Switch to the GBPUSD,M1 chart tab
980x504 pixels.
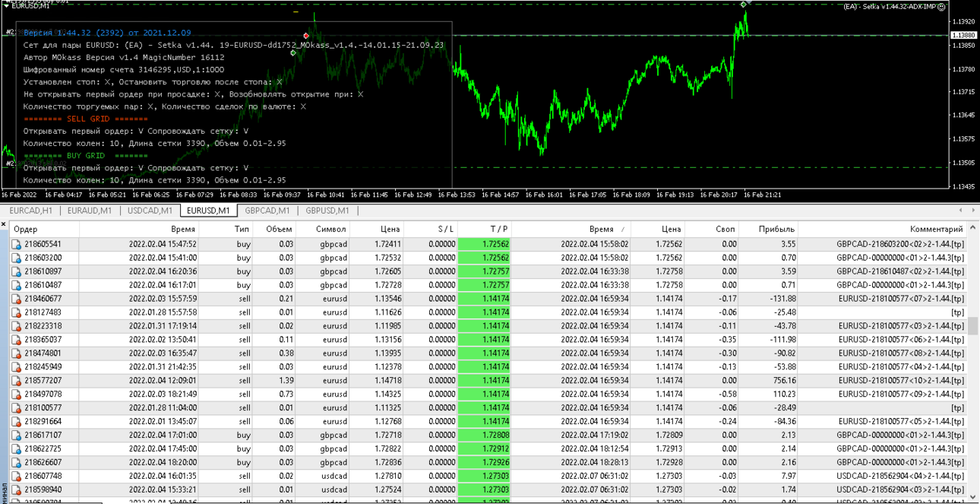pyautogui.click(x=327, y=211)
